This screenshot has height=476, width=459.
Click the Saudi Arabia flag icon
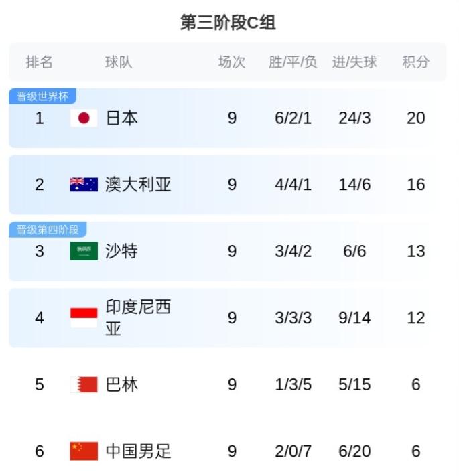84,252
